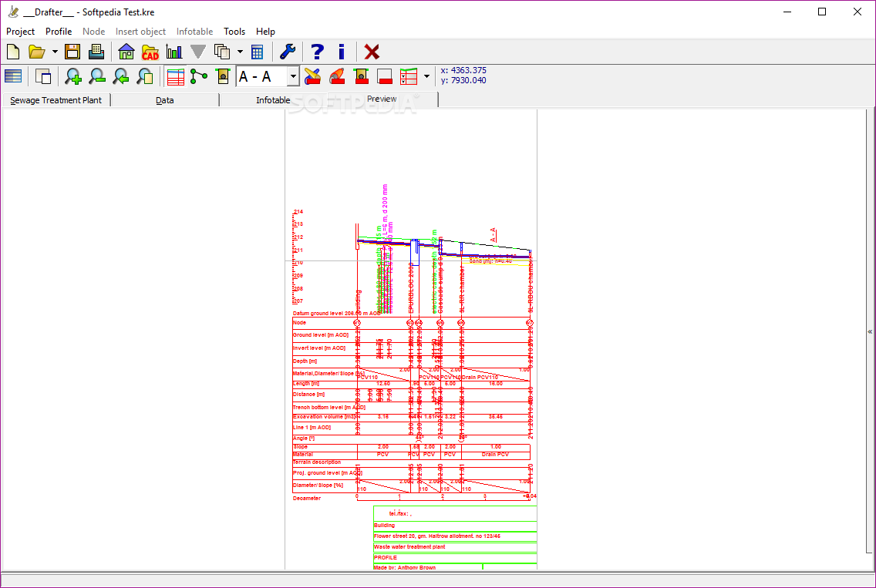Screen dimensions: 876x588
Task: Click magnifier with green back arrow
Action: (120, 76)
